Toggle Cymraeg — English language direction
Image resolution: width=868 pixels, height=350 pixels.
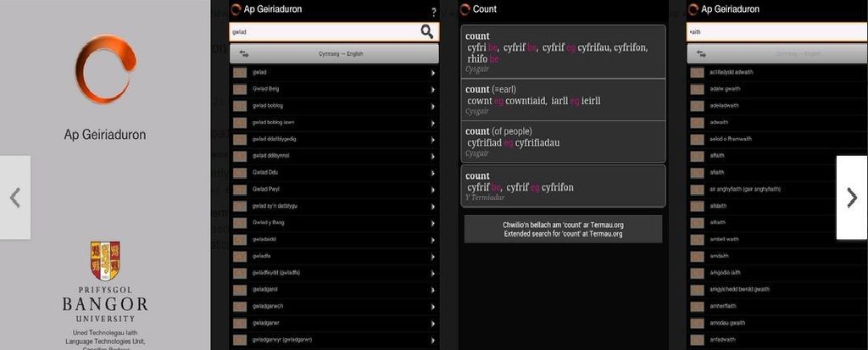pyautogui.click(x=334, y=54)
